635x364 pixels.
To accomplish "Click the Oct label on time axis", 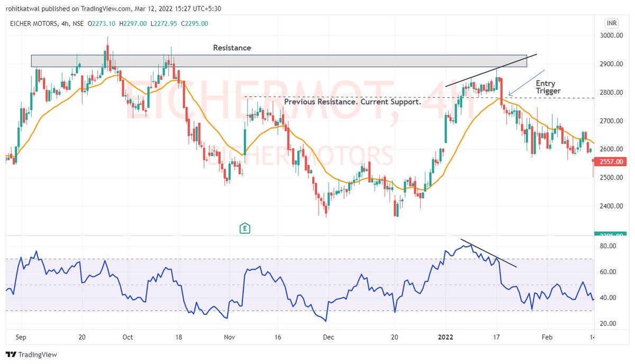I will 128,336.
